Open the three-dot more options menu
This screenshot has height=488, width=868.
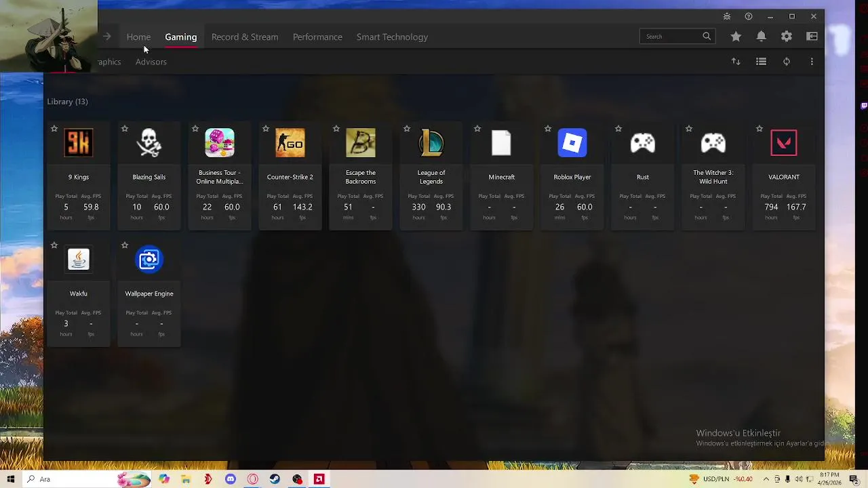point(812,62)
